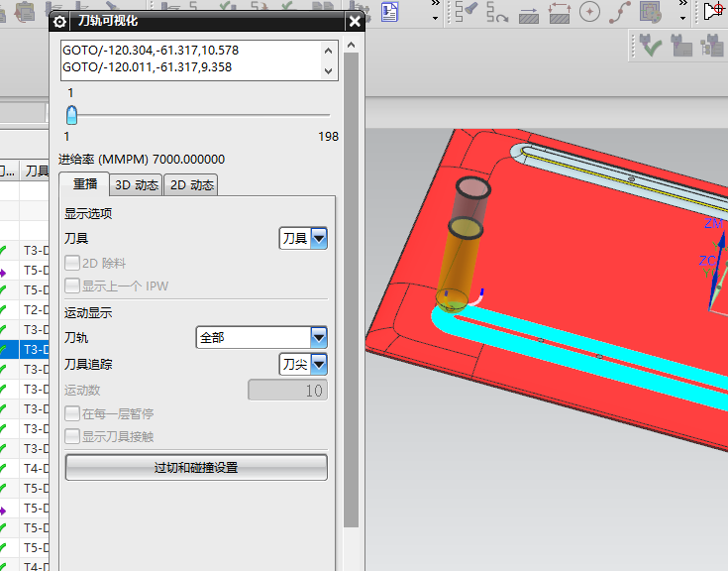The height and width of the screenshot is (571, 728).
Task: Open the dropdown arrow under the palette chevron
Action: click(x=683, y=19)
